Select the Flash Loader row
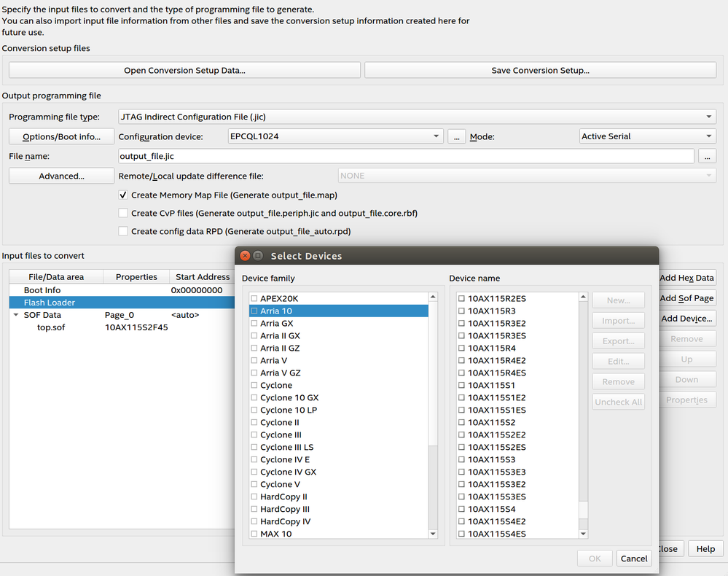 coord(50,303)
